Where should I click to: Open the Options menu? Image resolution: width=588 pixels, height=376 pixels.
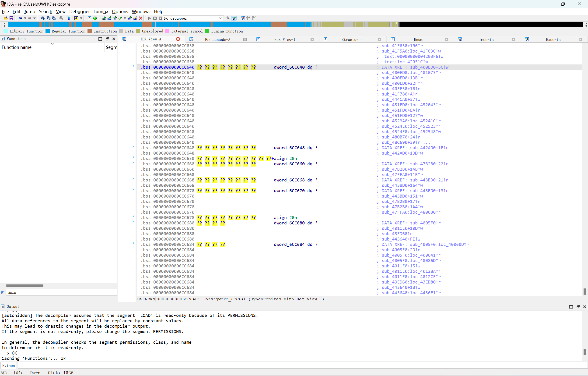click(120, 11)
